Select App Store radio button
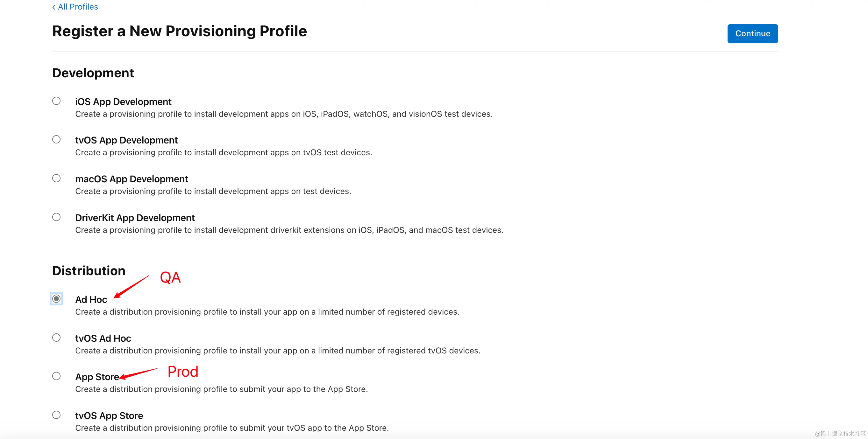The image size is (868, 439). tap(56, 376)
